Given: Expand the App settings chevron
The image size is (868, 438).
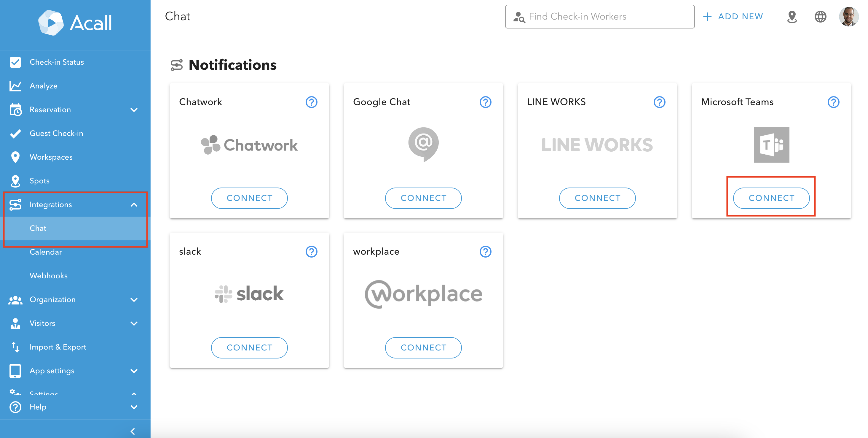Looking at the screenshot, I should (134, 371).
